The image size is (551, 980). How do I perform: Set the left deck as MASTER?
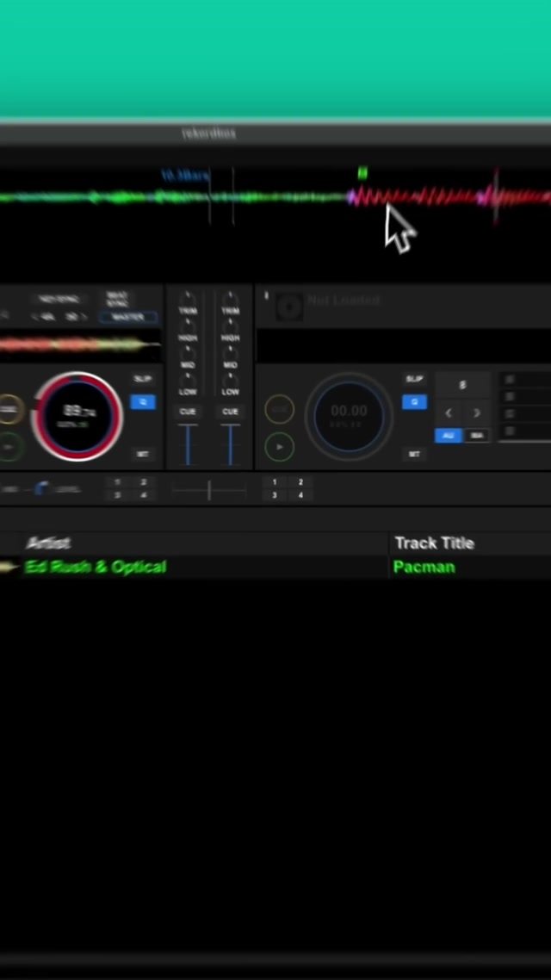click(x=128, y=317)
